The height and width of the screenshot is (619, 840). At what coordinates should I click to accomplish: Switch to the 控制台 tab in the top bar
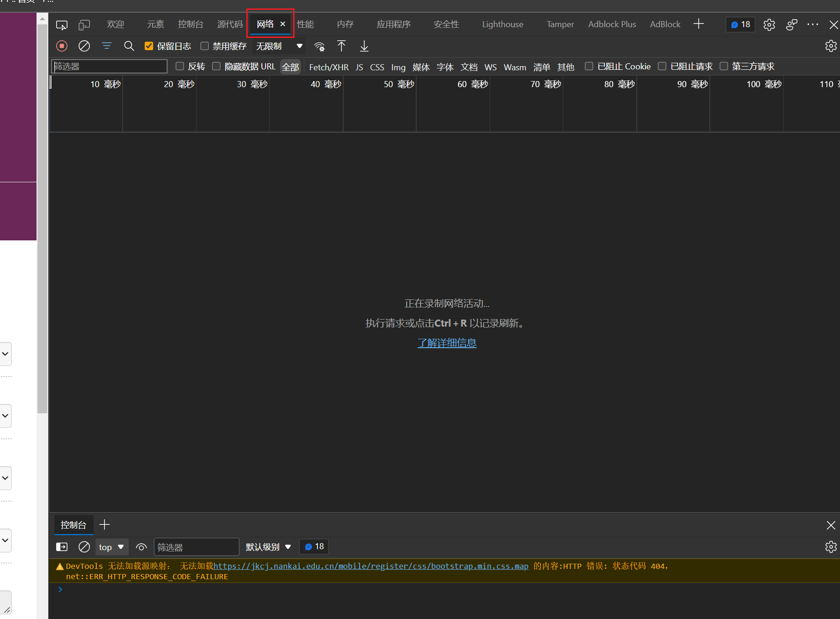pos(191,24)
